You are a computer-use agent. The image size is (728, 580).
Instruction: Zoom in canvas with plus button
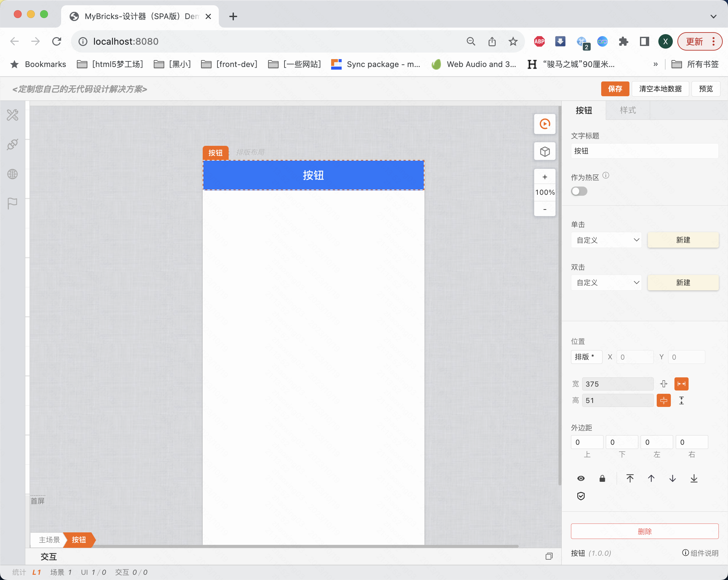coord(545,177)
